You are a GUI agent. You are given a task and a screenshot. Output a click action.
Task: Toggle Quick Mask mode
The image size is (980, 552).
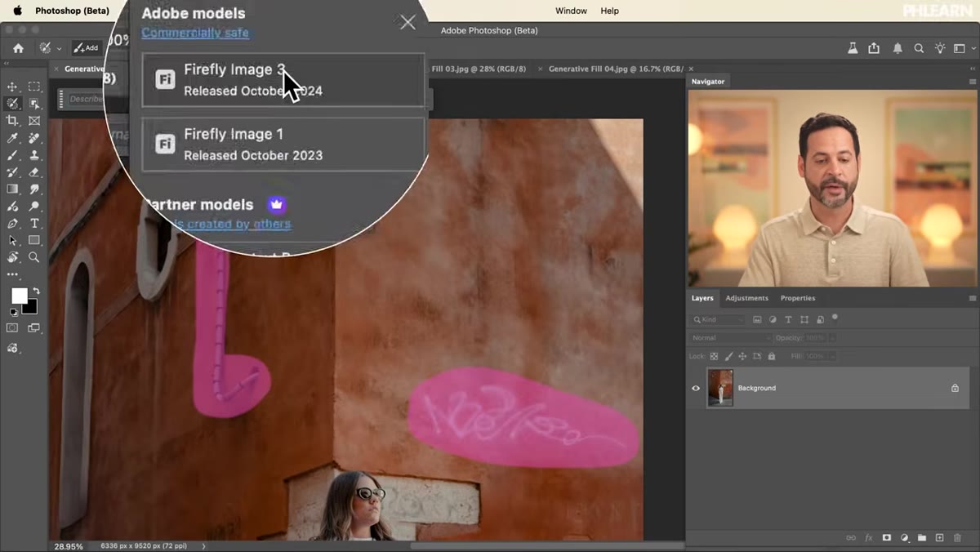pos(12,328)
